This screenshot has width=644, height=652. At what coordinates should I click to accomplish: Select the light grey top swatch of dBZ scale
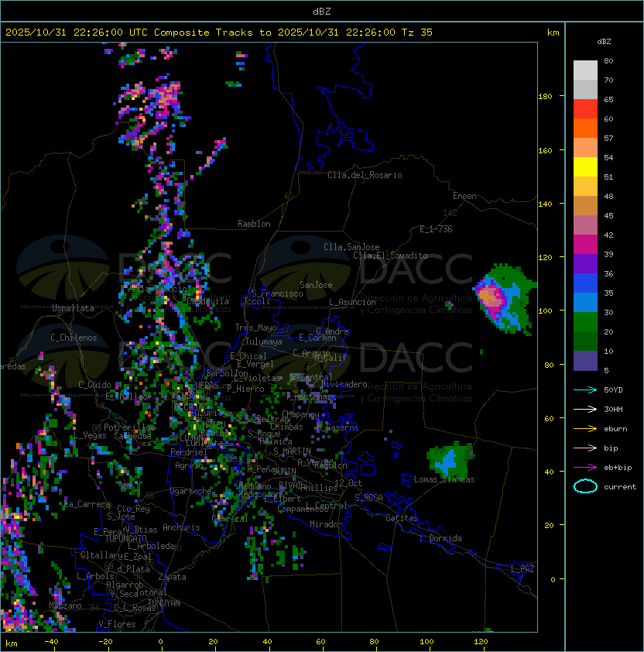pyautogui.click(x=585, y=70)
